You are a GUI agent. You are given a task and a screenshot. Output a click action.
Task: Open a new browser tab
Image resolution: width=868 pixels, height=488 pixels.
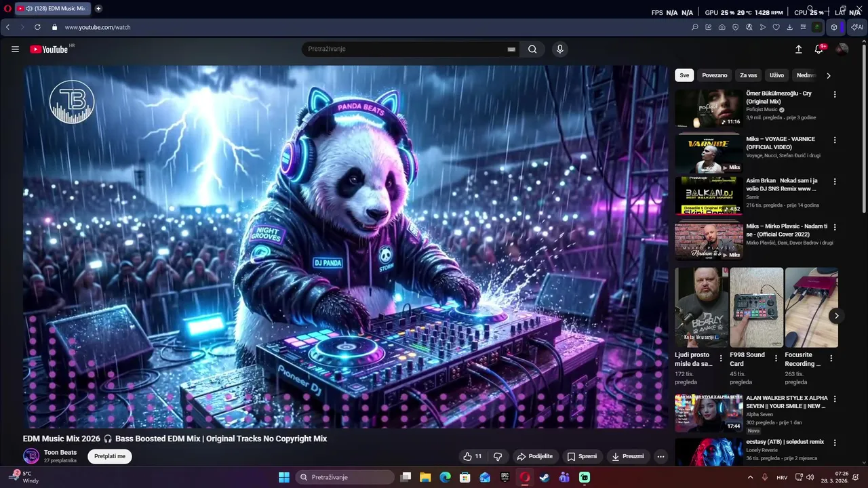tap(98, 9)
